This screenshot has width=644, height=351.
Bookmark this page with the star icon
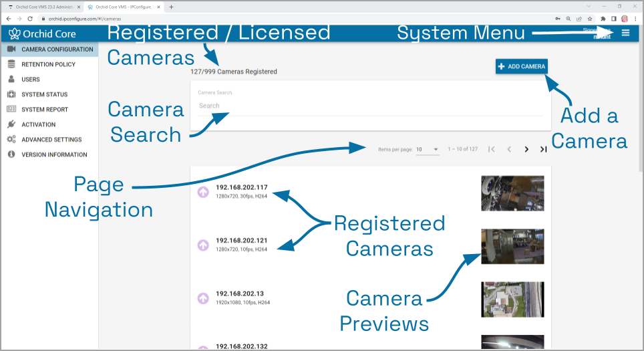click(x=590, y=19)
